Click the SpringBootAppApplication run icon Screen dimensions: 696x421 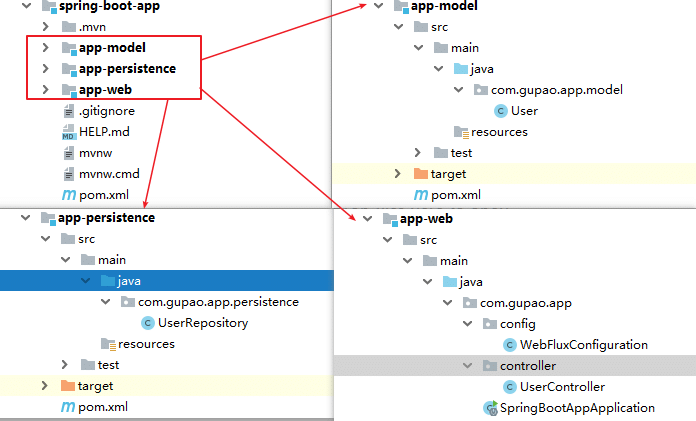[x=490, y=407]
